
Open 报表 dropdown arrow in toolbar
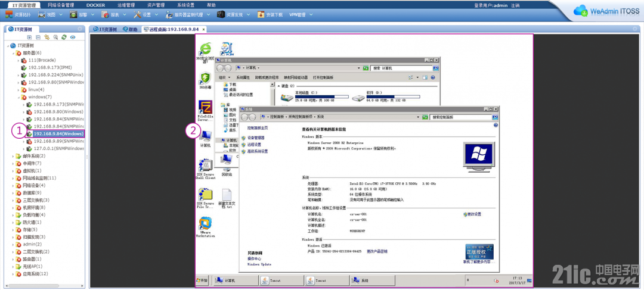tap(125, 15)
